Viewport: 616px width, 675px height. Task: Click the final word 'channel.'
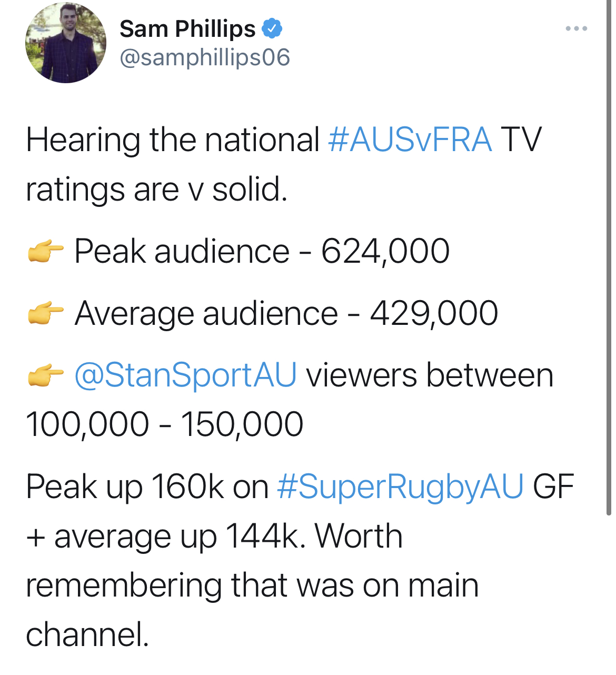pyautogui.click(x=87, y=634)
